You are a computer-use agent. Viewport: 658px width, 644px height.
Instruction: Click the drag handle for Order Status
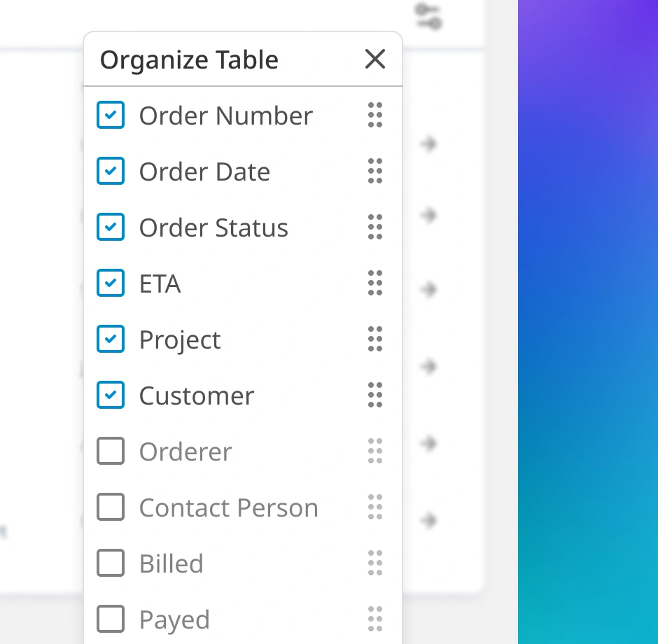tap(375, 227)
